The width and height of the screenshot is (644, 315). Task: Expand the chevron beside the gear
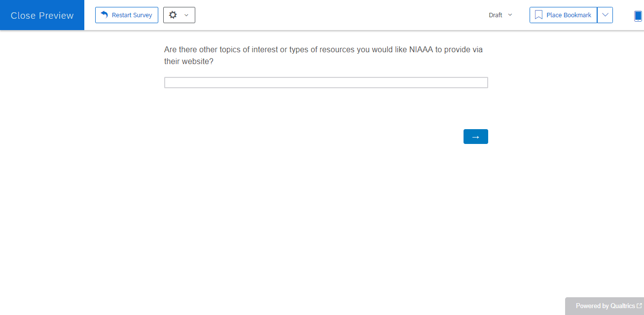point(186,15)
